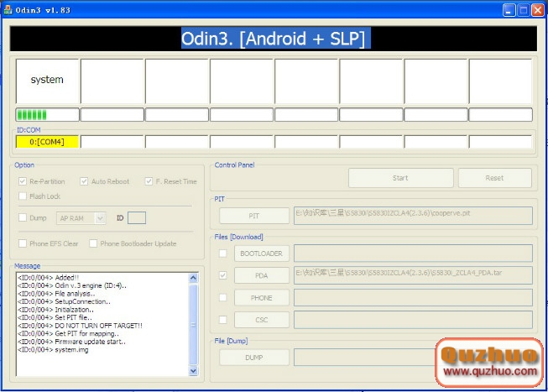This screenshot has width=548, height=392.
Task: Click the Odin3 app icon in title bar
Action: 8,10
